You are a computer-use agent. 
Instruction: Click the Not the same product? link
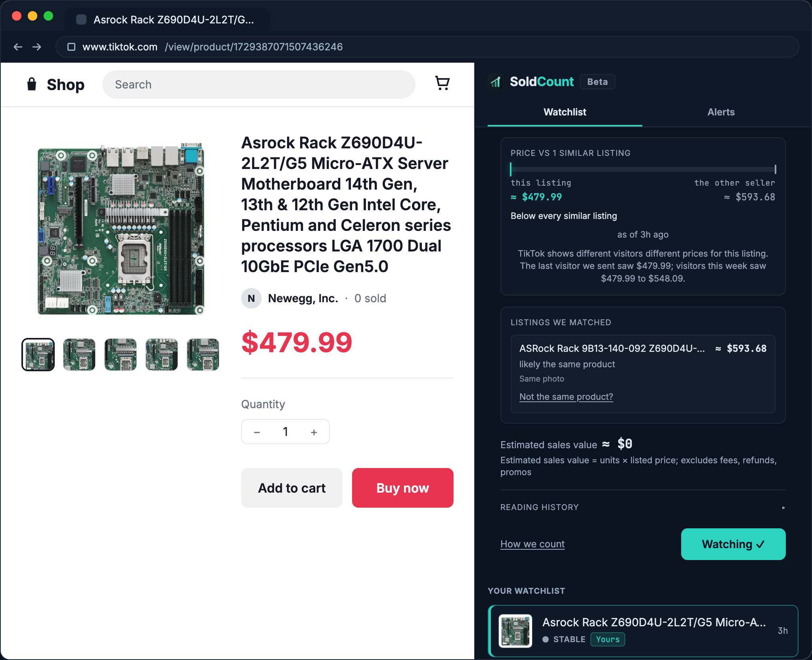coord(566,397)
